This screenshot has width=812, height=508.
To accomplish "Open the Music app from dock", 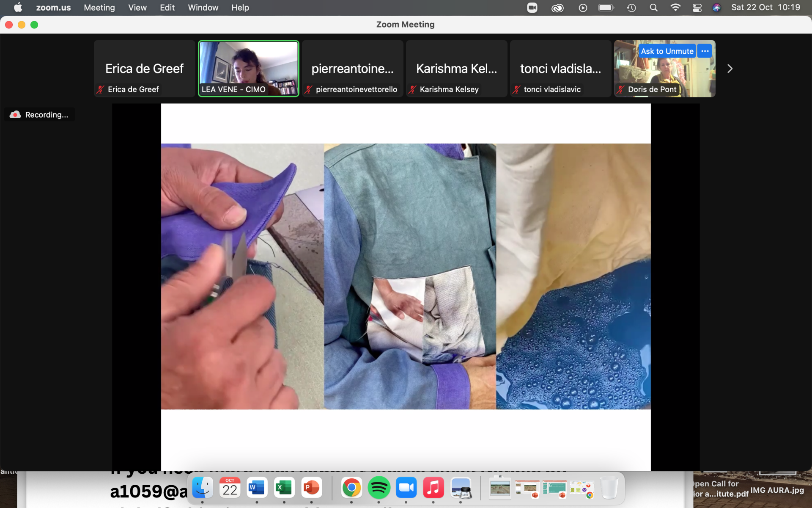I will pyautogui.click(x=433, y=488).
